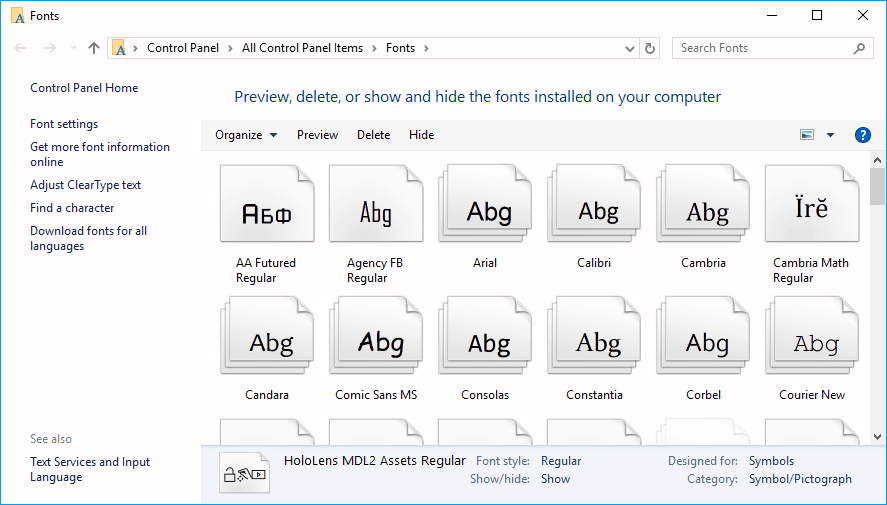Click the Courier New font icon

click(x=811, y=340)
